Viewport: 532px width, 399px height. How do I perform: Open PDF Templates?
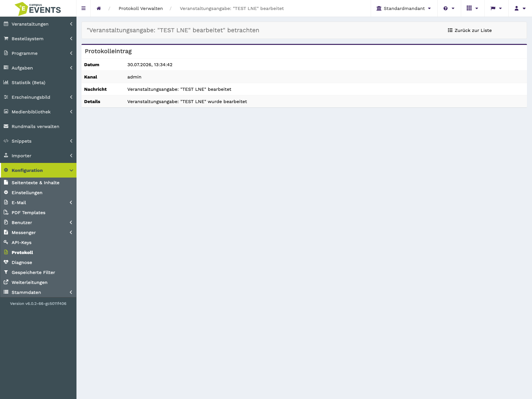click(38, 212)
